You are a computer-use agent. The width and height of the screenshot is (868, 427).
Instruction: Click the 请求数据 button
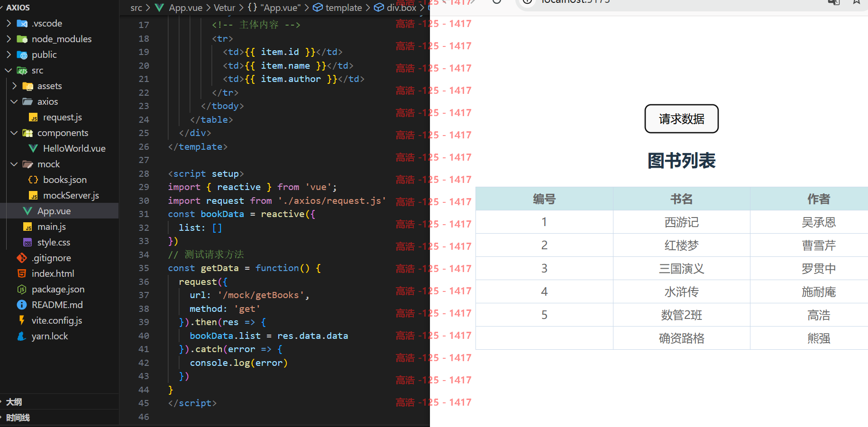tap(681, 119)
